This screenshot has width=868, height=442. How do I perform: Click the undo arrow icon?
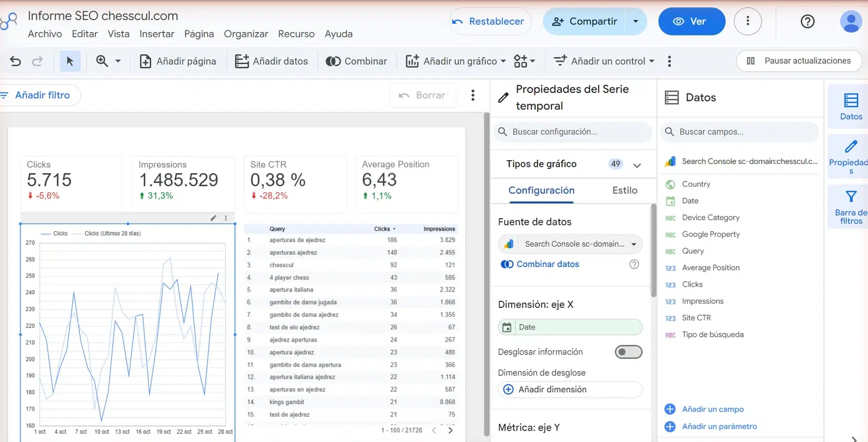(x=15, y=61)
